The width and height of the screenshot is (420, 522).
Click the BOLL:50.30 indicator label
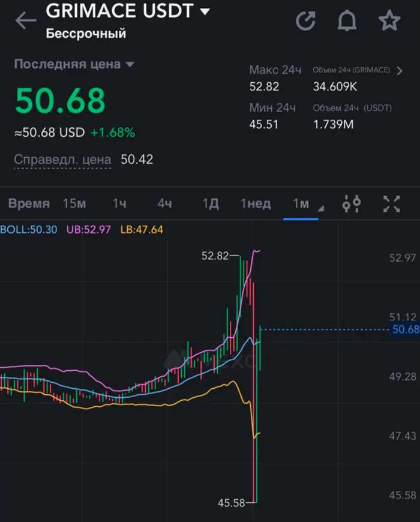coord(29,229)
